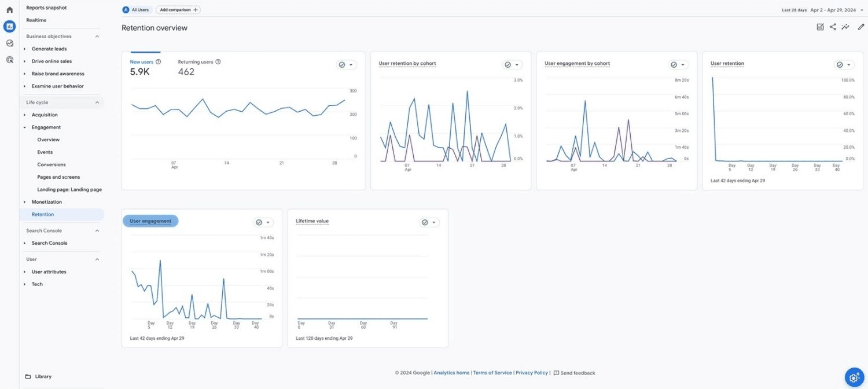Click the Share this report icon
The height and width of the screenshot is (389, 868).
coord(833,27)
